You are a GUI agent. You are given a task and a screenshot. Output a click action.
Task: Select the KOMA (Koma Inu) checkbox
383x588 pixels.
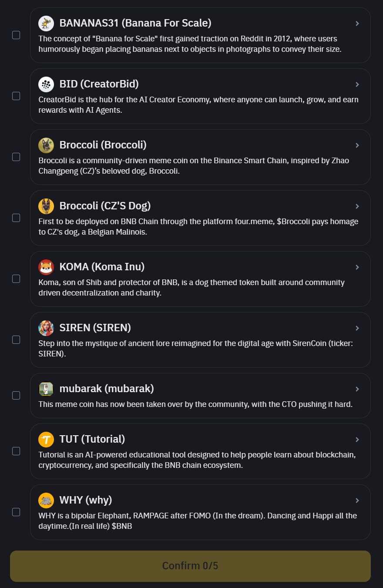click(16, 279)
